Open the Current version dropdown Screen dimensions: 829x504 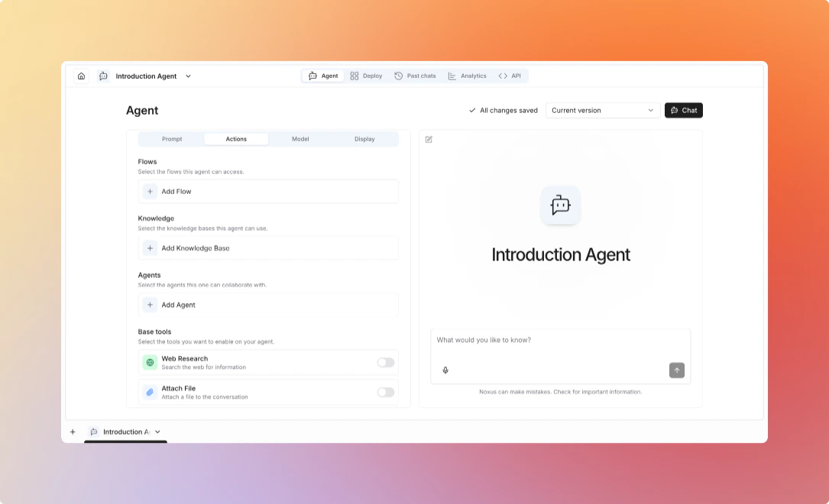(x=603, y=110)
